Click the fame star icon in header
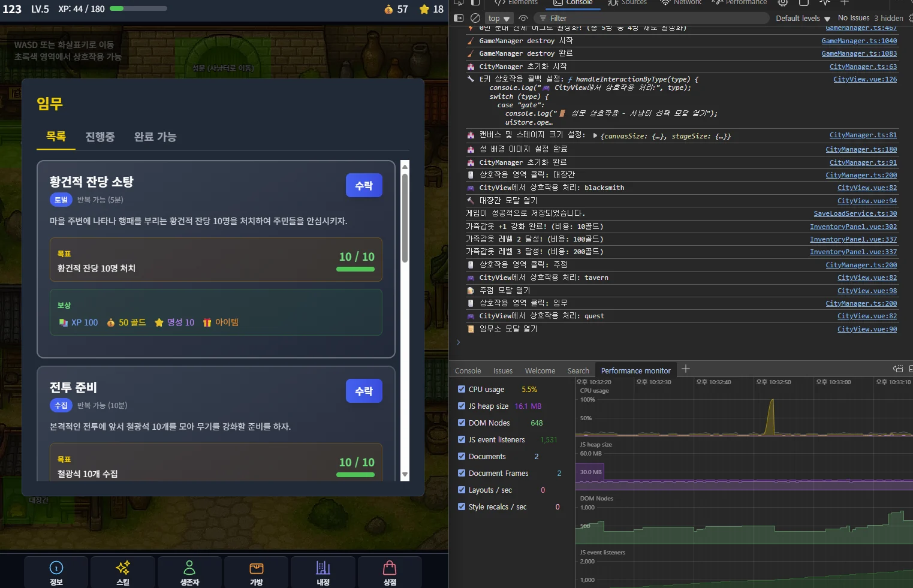Screen dimensions: 913x588 [x=424, y=10]
